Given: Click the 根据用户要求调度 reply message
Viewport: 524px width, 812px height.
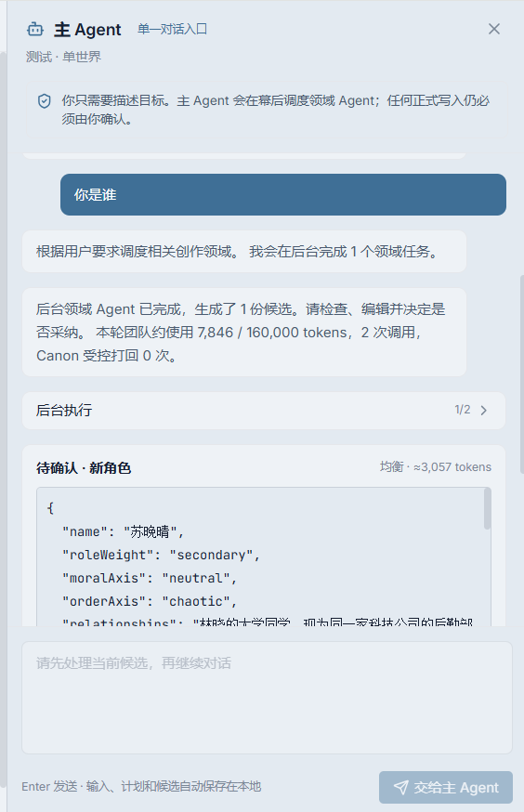Looking at the screenshot, I should 244,252.
